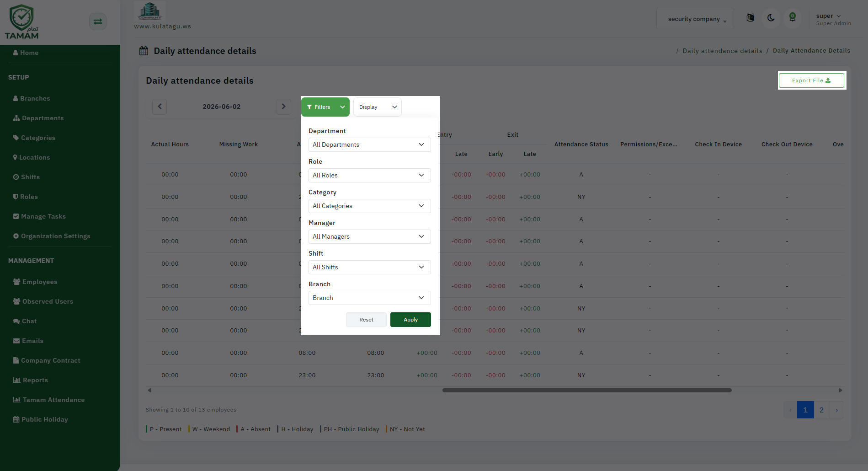Toggle dark mode moon icon
868x471 pixels.
[771, 18]
